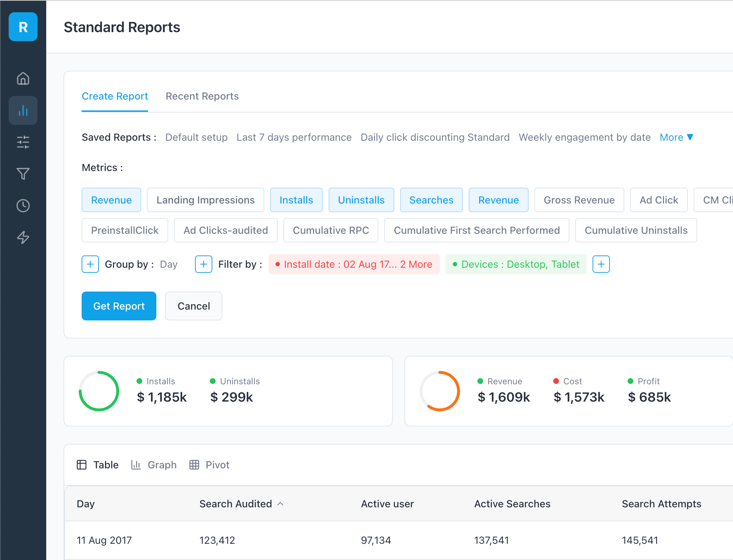733x560 pixels.
Task: Click the plus icon beside Group by
Action: click(90, 264)
